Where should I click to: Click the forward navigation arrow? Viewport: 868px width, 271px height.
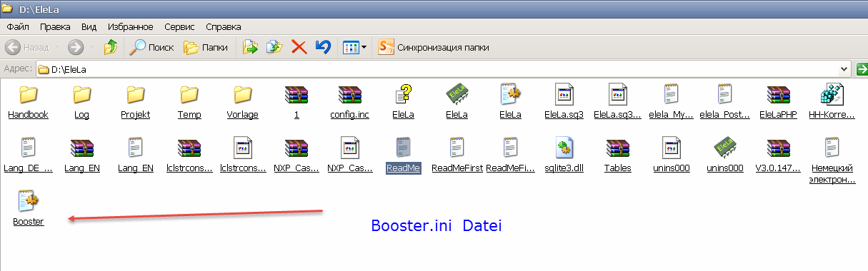76,47
